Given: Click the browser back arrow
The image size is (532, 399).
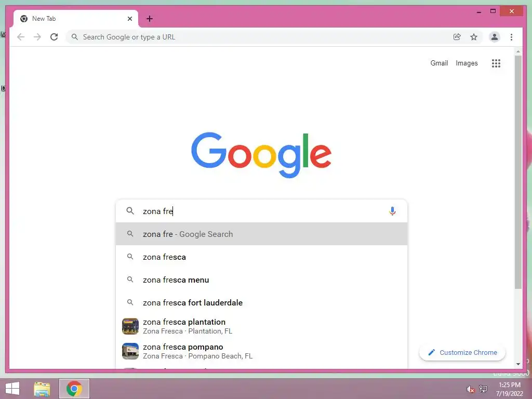Looking at the screenshot, I should [21, 37].
